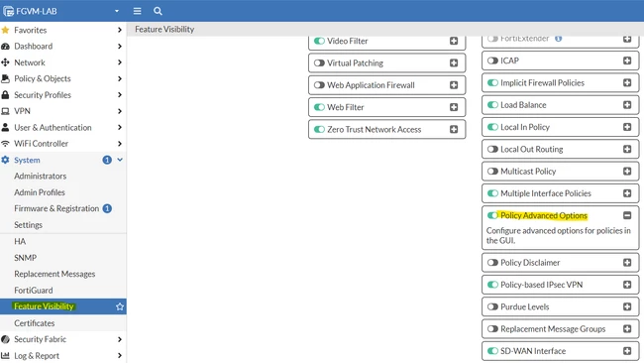Expand the VPN chevron
The height and width of the screenshot is (363, 644).
[x=120, y=111]
